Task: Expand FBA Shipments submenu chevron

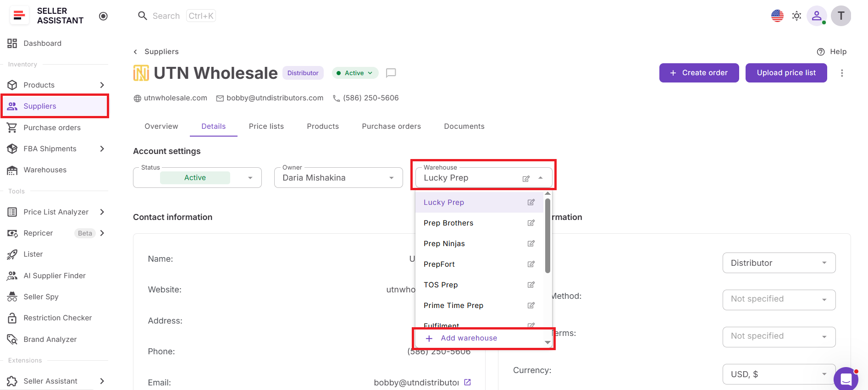Action: coord(102,148)
